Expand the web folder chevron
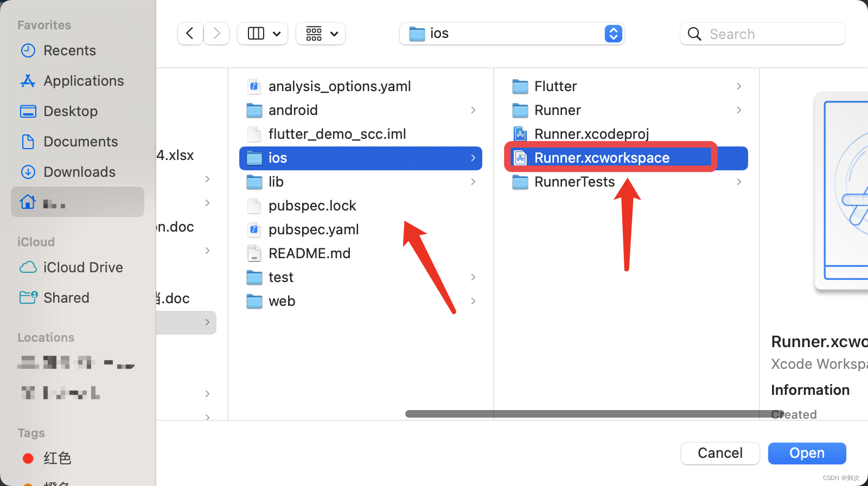Viewport: 868px width, 486px height. pos(473,301)
